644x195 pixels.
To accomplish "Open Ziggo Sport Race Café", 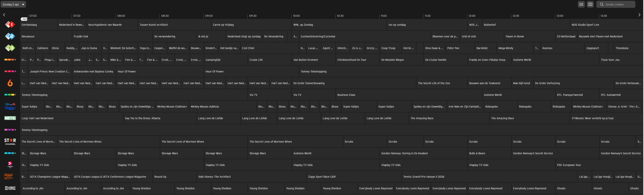I will tap(354, 177).
